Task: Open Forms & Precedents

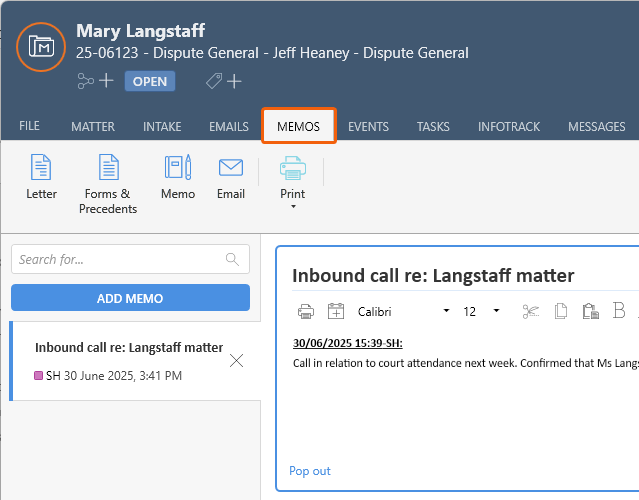Action: point(108,184)
